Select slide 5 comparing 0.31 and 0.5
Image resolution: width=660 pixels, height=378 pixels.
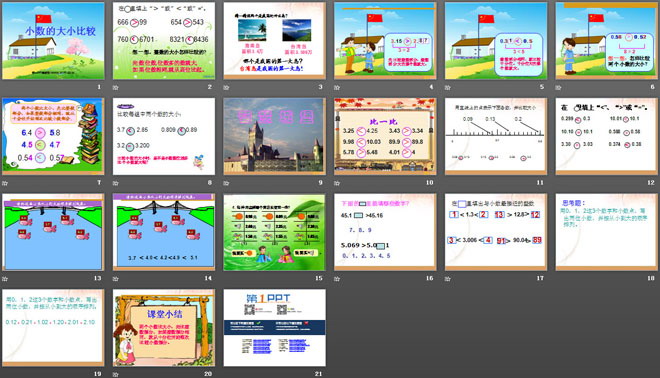pyautogui.click(x=496, y=41)
